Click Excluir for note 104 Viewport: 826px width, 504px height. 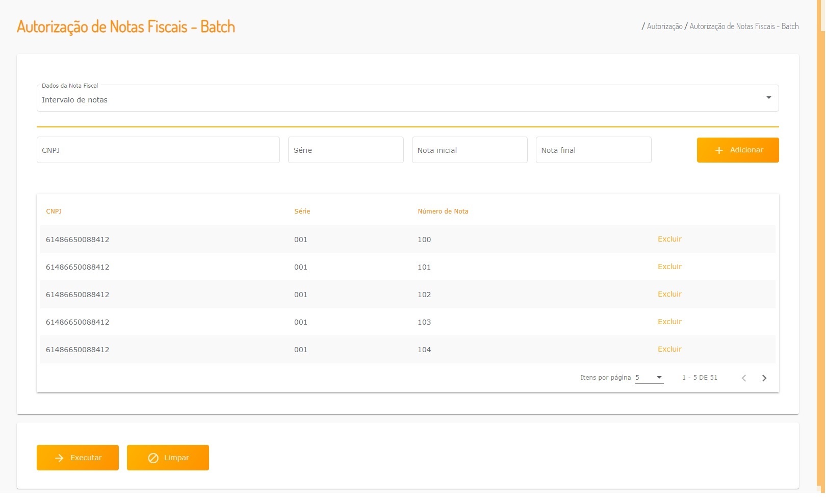(x=669, y=349)
